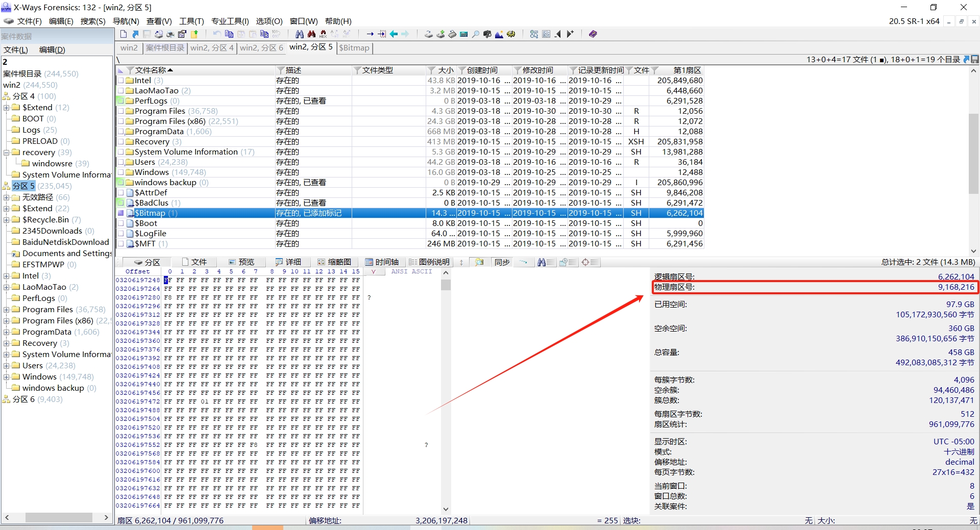
Task: Tick the checkbox for Intel folder row
Action: 121,81
